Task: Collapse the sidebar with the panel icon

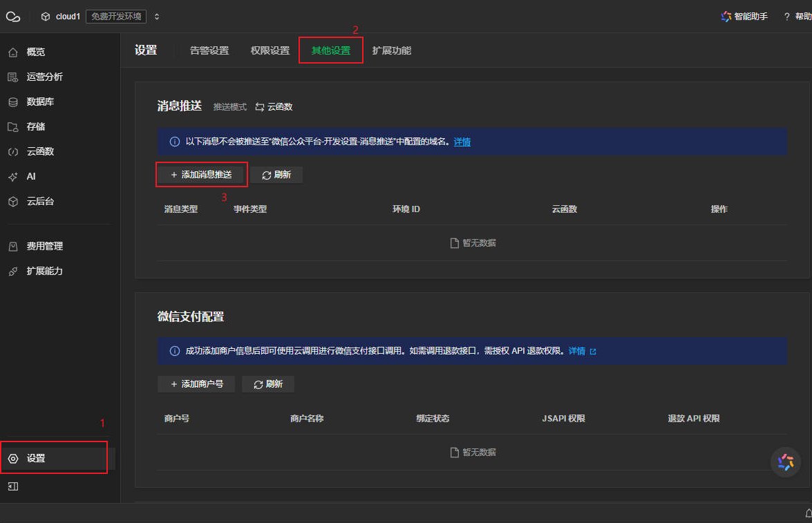Action: click(13, 486)
